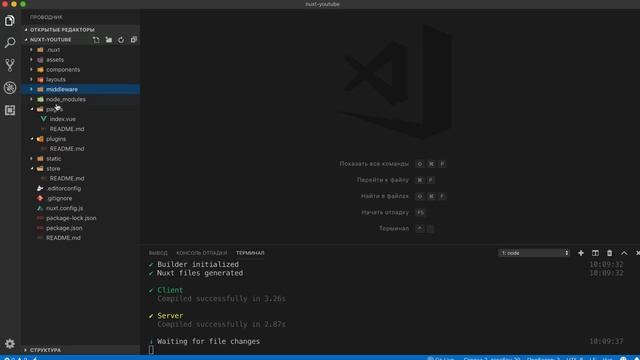Switch to the КОНСОЛЬ ОТЛАДКИ tab
Viewport: 640px width, 360px height.
point(202,253)
